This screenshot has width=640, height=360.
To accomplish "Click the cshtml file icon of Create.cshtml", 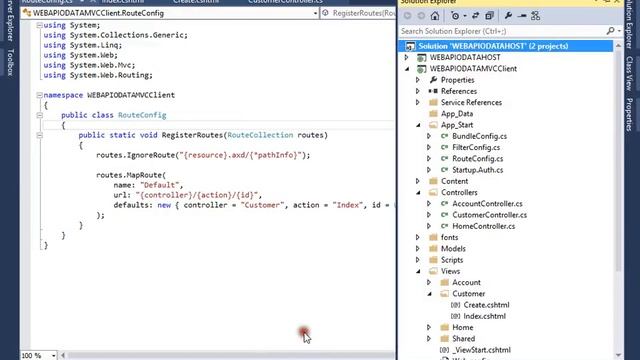I will [456, 305].
